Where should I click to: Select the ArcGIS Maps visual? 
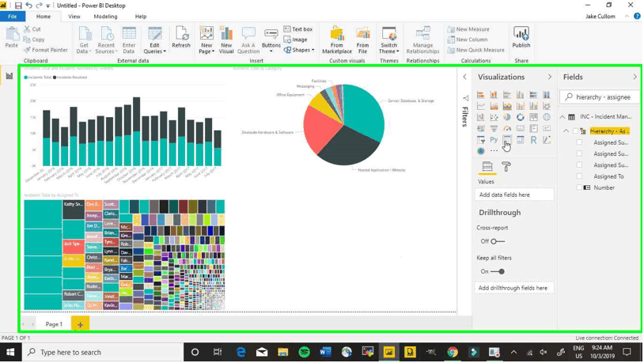point(480,151)
